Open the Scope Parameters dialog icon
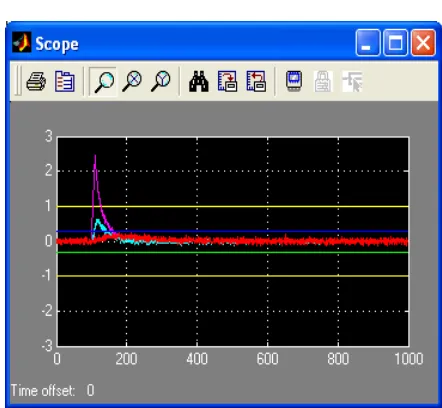Screen dimensions: 442x408 pos(64,81)
